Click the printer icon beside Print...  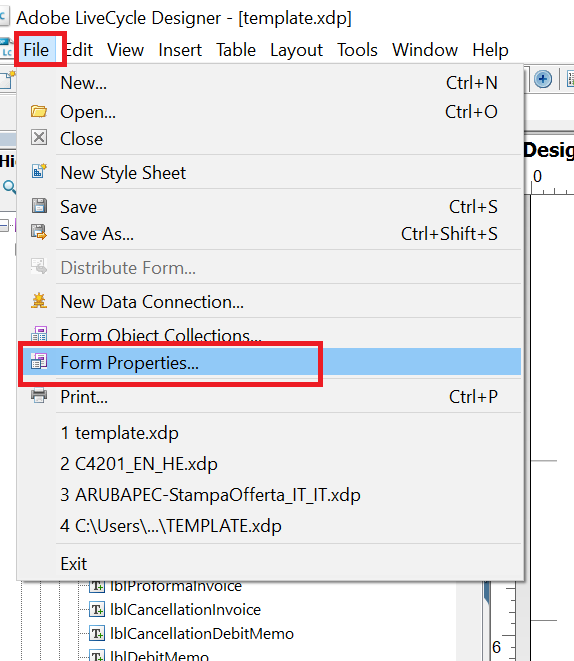click(x=39, y=395)
